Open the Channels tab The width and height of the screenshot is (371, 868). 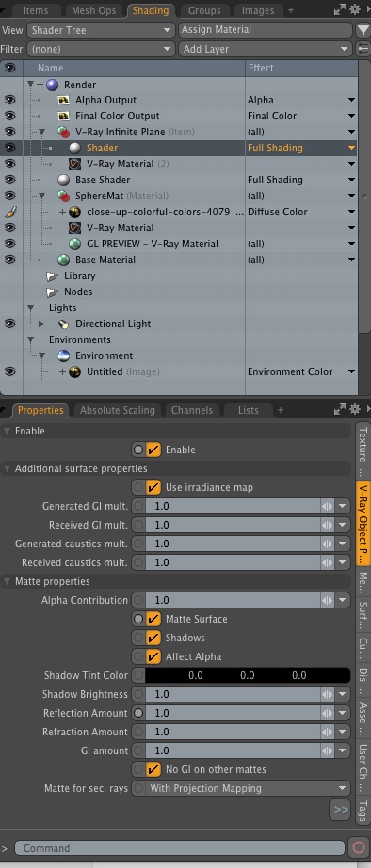(192, 410)
